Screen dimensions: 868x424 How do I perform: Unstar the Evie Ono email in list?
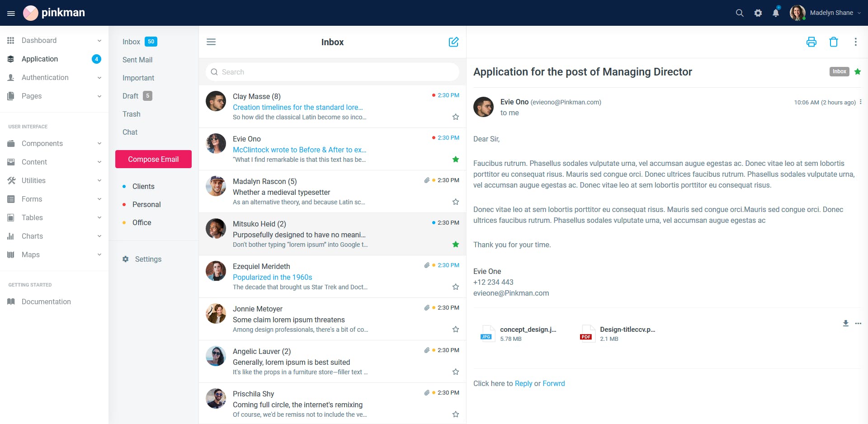pyautogui.click(x=455, y=160)
